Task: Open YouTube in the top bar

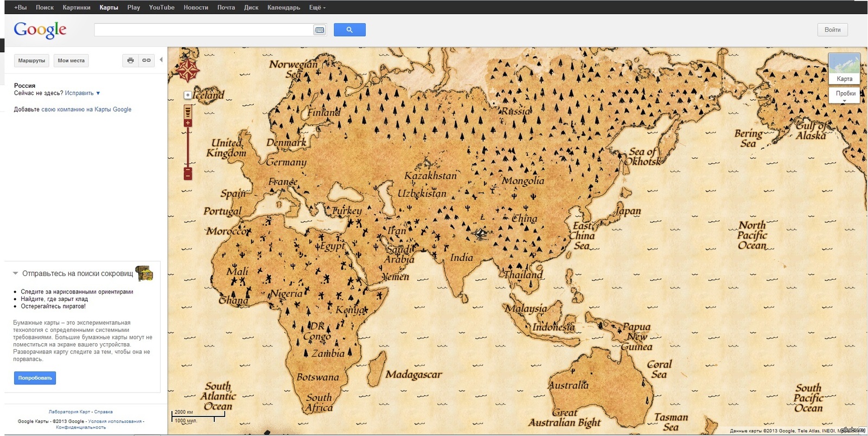Action: (162, 8)
